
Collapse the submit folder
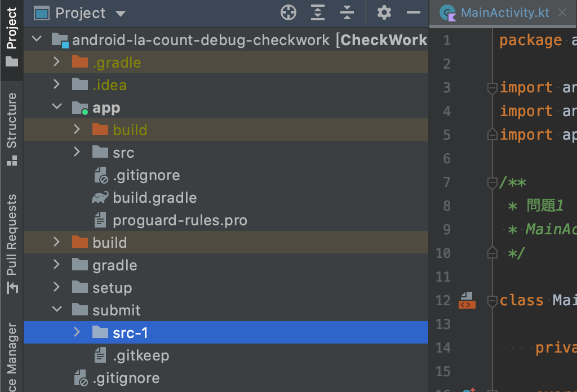56,310
